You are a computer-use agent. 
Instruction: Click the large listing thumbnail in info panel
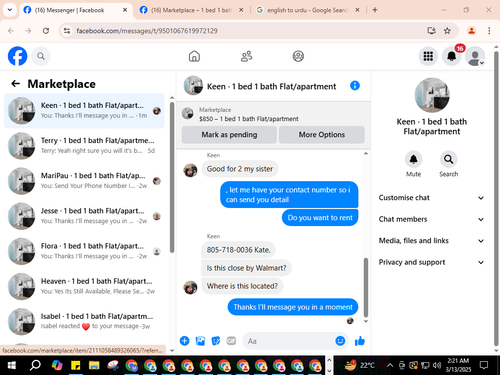coord(432,95)
